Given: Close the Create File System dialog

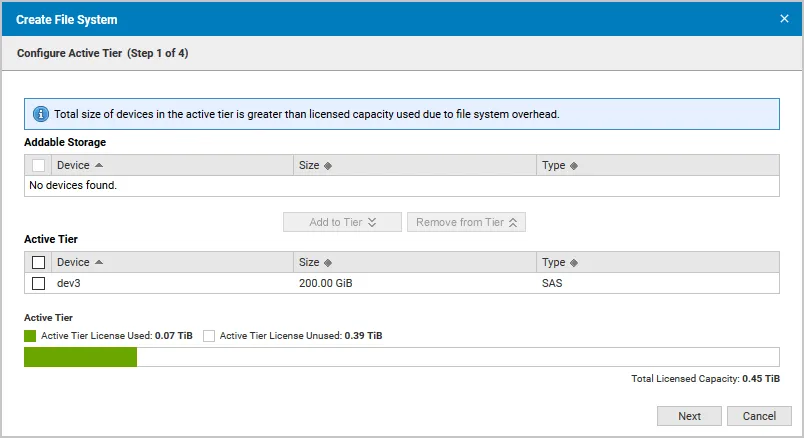Looking at the screenshot, I should 784,18.
